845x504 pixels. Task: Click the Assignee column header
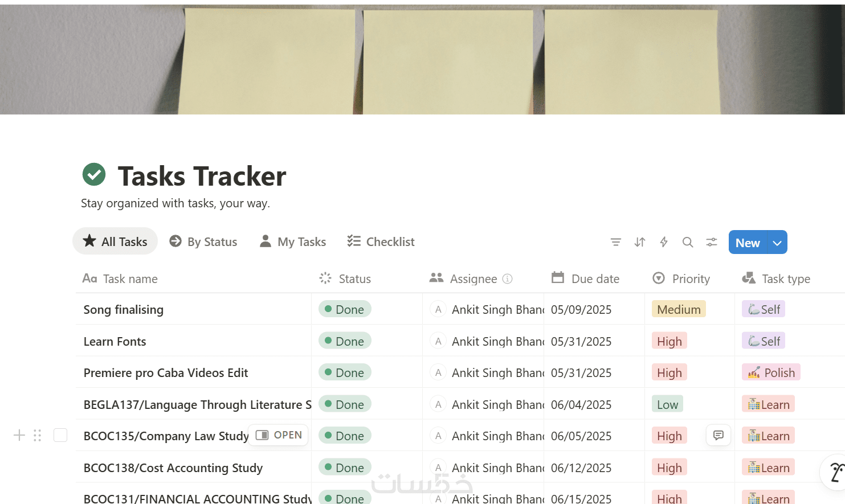tap(483, 278)
